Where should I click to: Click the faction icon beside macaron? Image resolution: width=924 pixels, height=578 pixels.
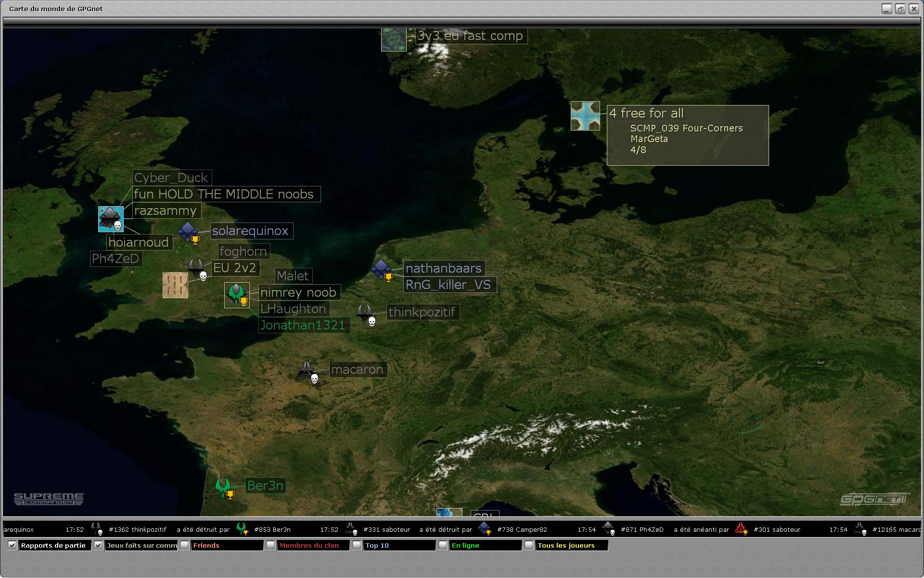click(x=306, y=371)
